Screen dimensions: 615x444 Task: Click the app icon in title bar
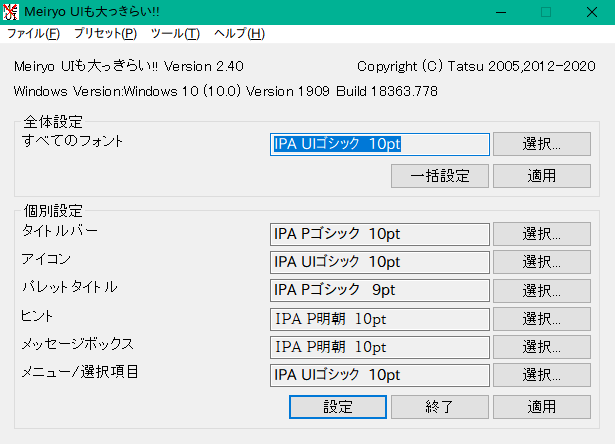11,12
